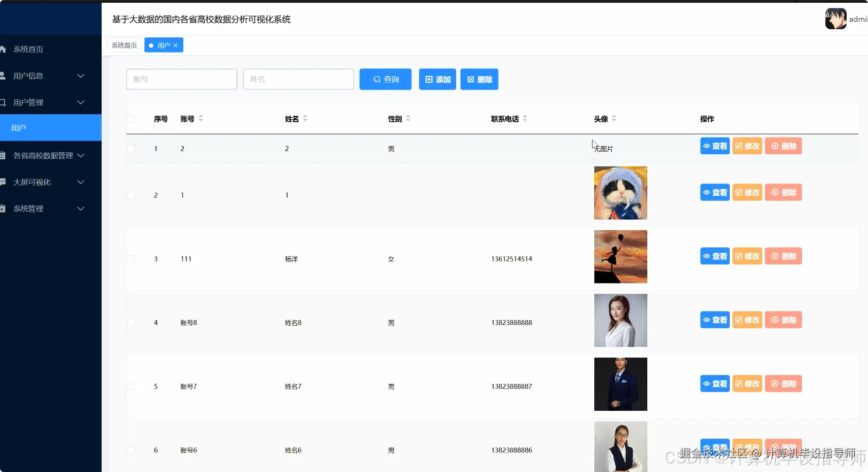Viewport: 868px width, 472px height.
Task: Check the checkbox for 账号8 row
Action: 131,322
